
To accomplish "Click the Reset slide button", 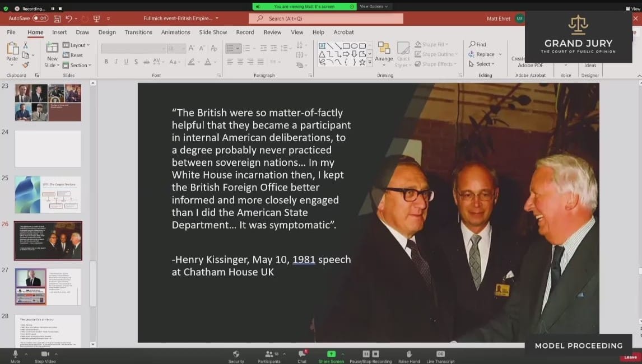I will coord(73,55).
